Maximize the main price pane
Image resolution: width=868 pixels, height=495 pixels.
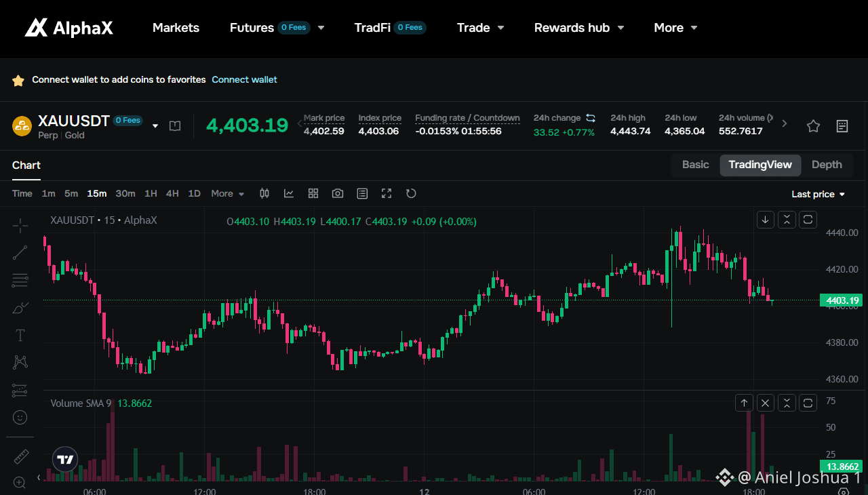click(x=808, y=220)
